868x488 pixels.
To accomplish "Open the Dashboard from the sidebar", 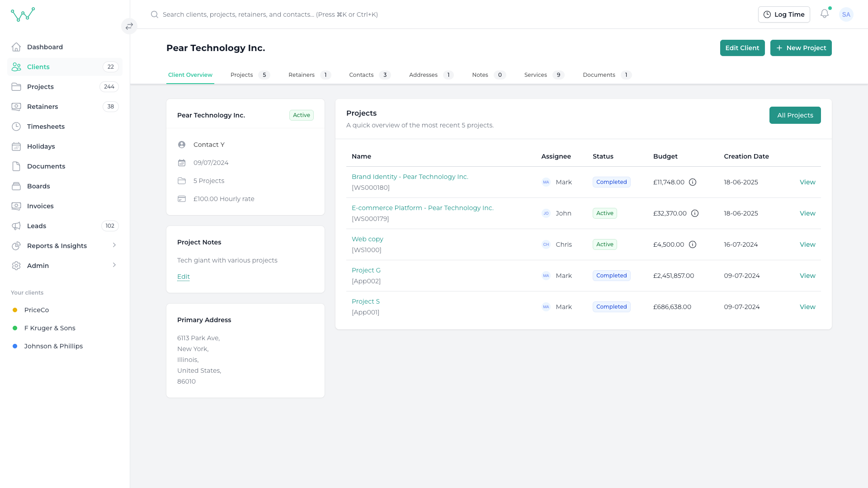I will coord(45,47).
